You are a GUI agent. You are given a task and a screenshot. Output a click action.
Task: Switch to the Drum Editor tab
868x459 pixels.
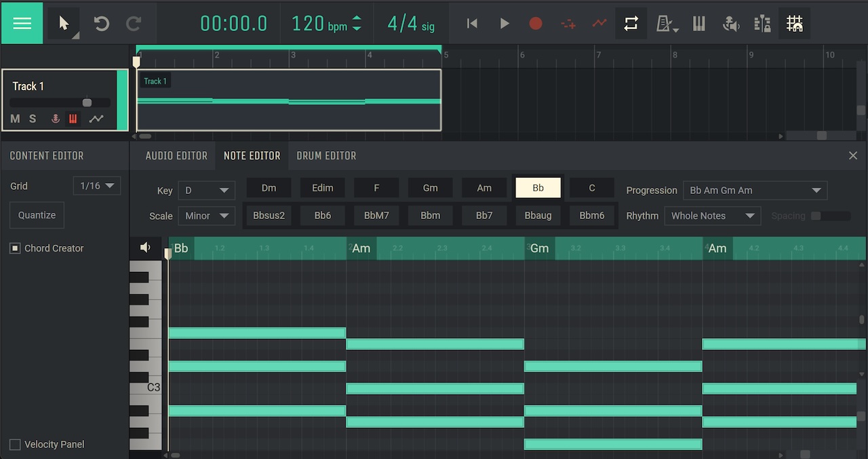point(326,156)
